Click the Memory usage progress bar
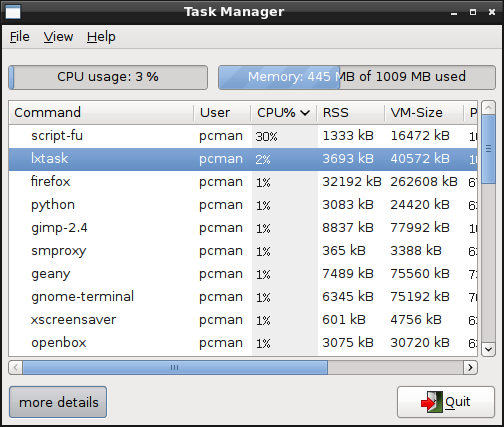 (x=357, y=77)
